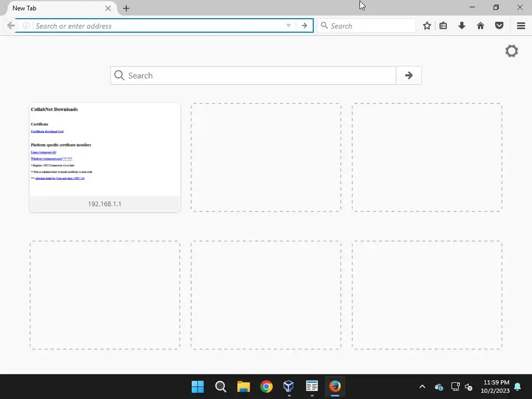Click the muted volume tray icon

point(469,387)
